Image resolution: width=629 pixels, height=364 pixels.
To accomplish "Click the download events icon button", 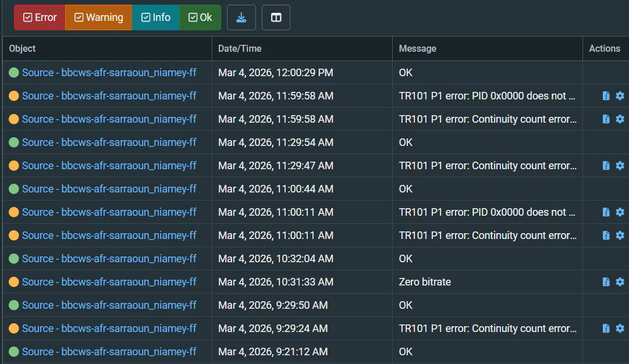I will (x=241, y=17).
